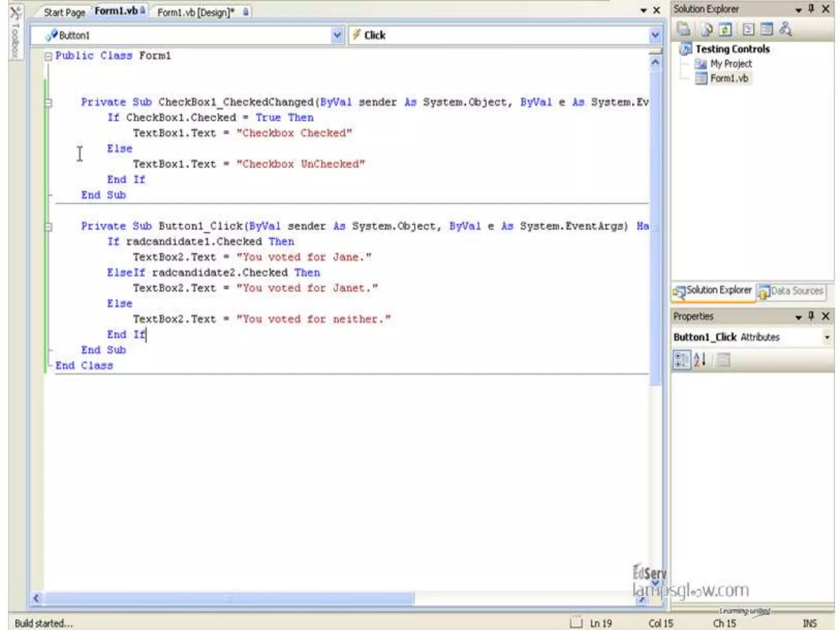Pin the Solution Explorer panel

click(x=811, y=9)
